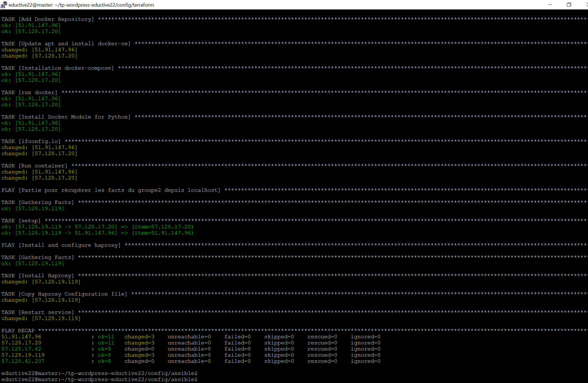Select the changed=3 value for 57.128.17.20
This screenshot has height=383, width=588.
139,342
